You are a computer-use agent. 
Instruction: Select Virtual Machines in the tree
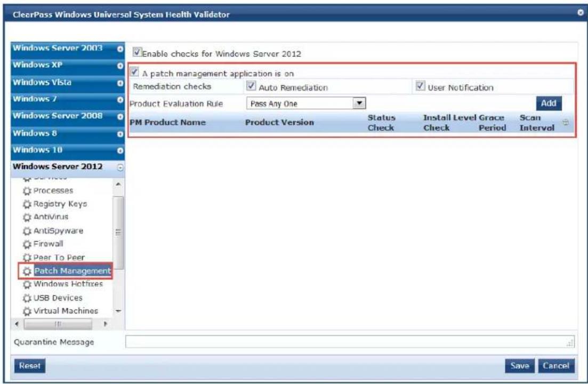tap(66, 311)
